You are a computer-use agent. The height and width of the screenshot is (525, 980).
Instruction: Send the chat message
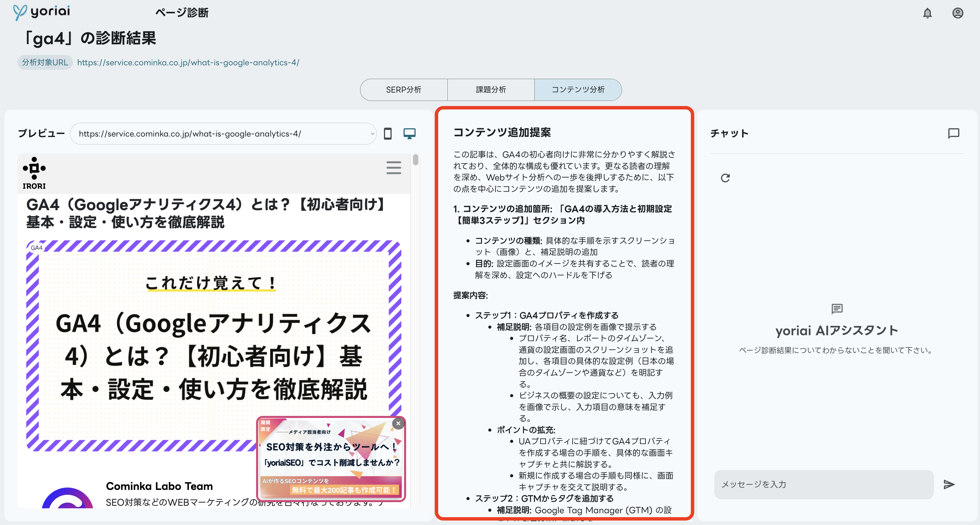tap(949, 484)
